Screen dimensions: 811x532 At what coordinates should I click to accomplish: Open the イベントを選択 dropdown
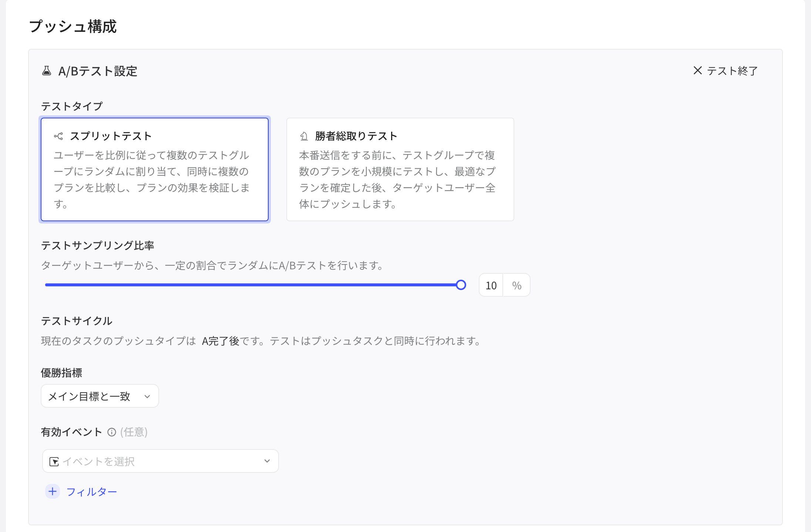(160, 461)
